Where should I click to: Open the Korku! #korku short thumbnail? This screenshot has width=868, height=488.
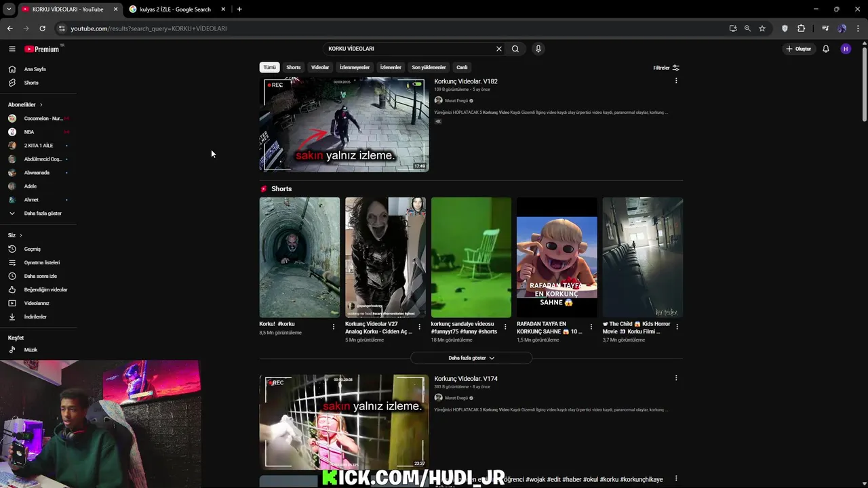(300, 258)
